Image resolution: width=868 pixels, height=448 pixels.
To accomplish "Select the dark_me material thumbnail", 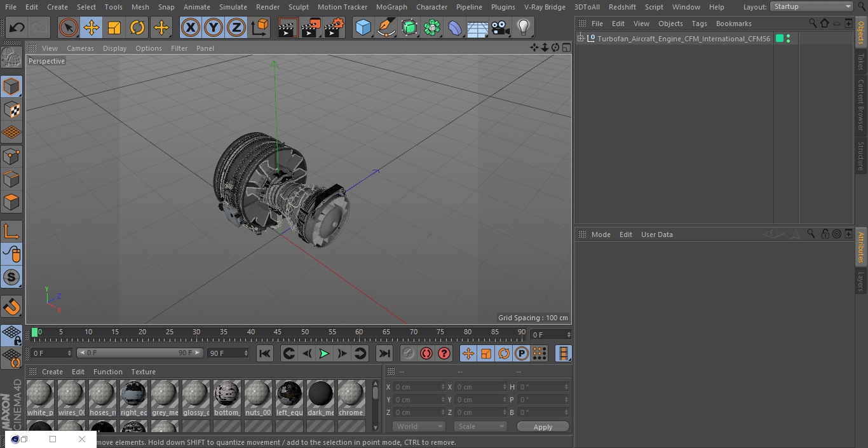I will [320, 398].
